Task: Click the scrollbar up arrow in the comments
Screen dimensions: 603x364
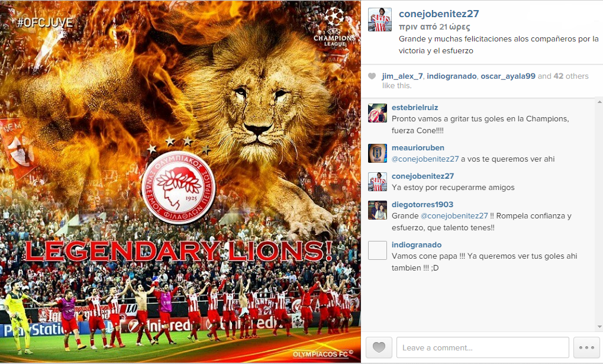Action: point(599,102)
